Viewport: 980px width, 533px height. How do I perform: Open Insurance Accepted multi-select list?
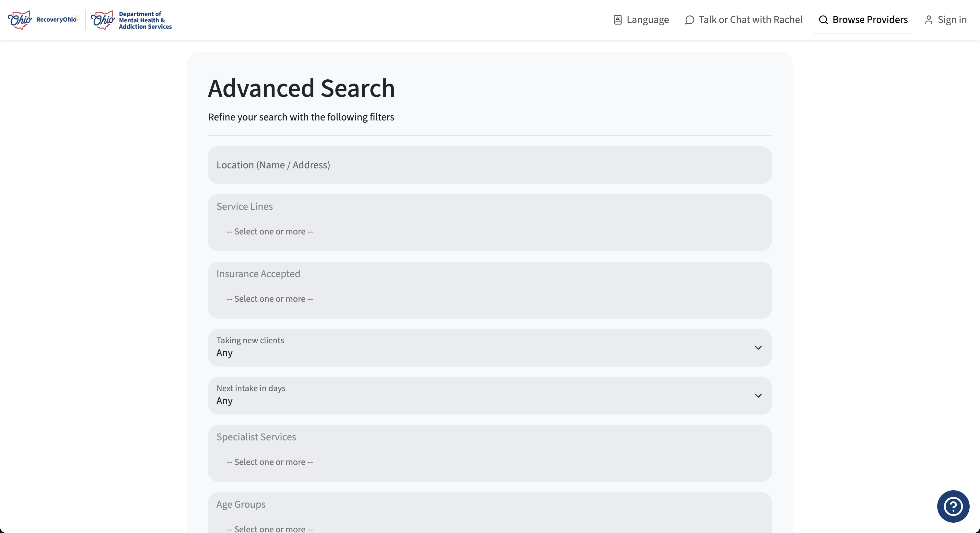pos(489,299)
